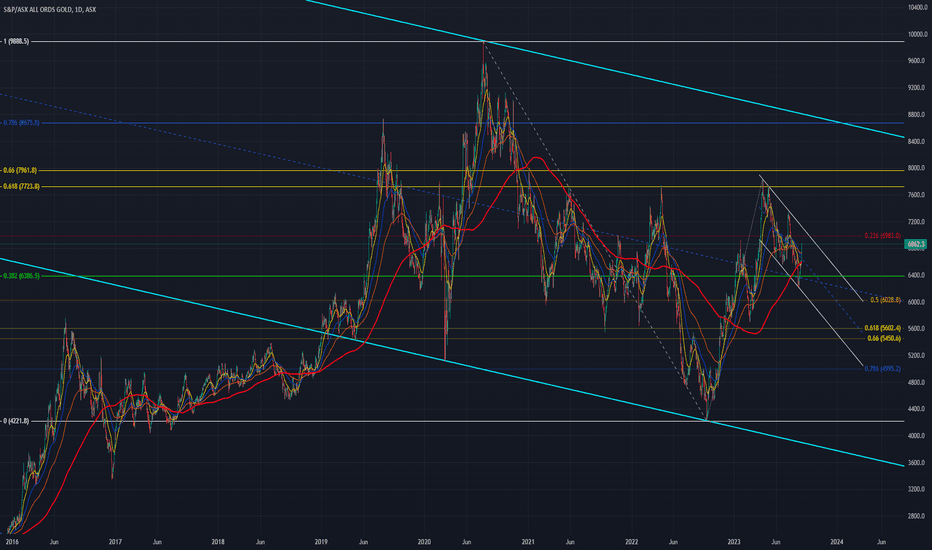The image size is (932, 550).
Task: Click the 9200.0 price axis label
Action: pyautogui.click(x=916, y=88)
